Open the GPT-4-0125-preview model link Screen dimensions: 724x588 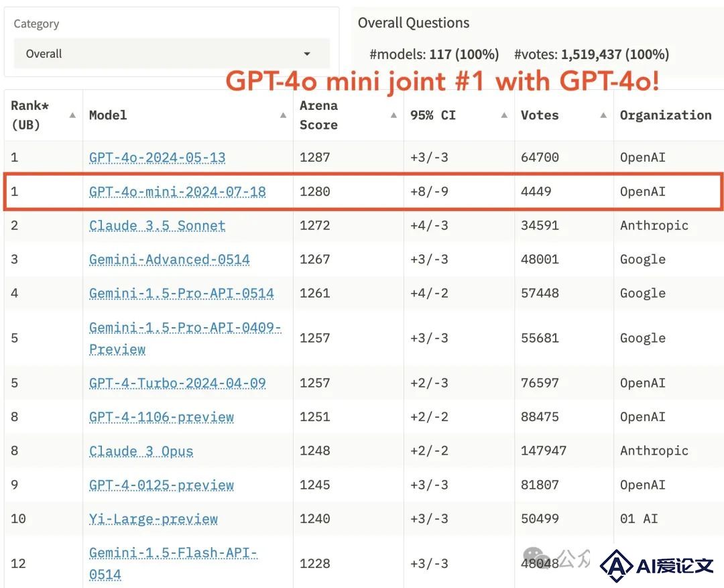161,485
